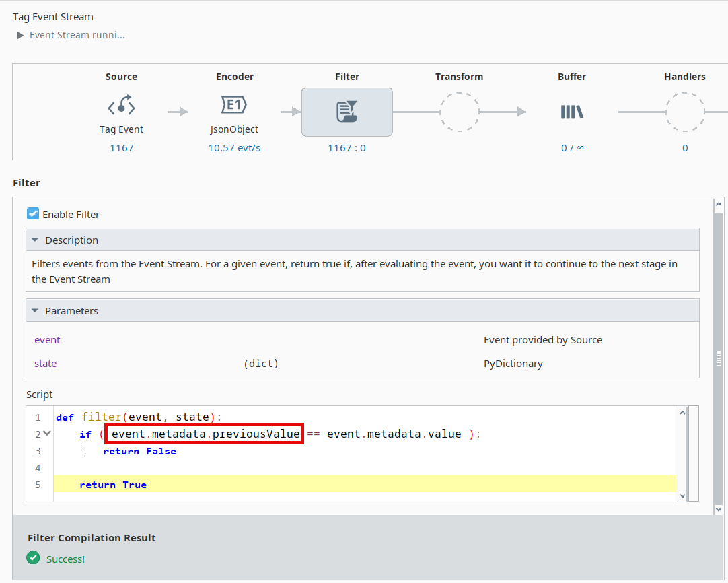Click event.metadata.previousValue in the script
The height and width of the screenshot is (583, 728).
tap(206, 434)
